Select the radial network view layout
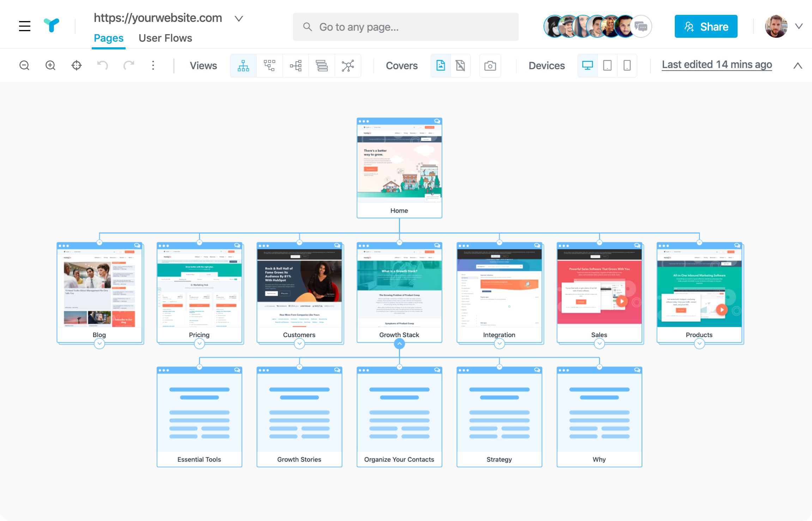 pyautogui.click(x=348, y=66)
